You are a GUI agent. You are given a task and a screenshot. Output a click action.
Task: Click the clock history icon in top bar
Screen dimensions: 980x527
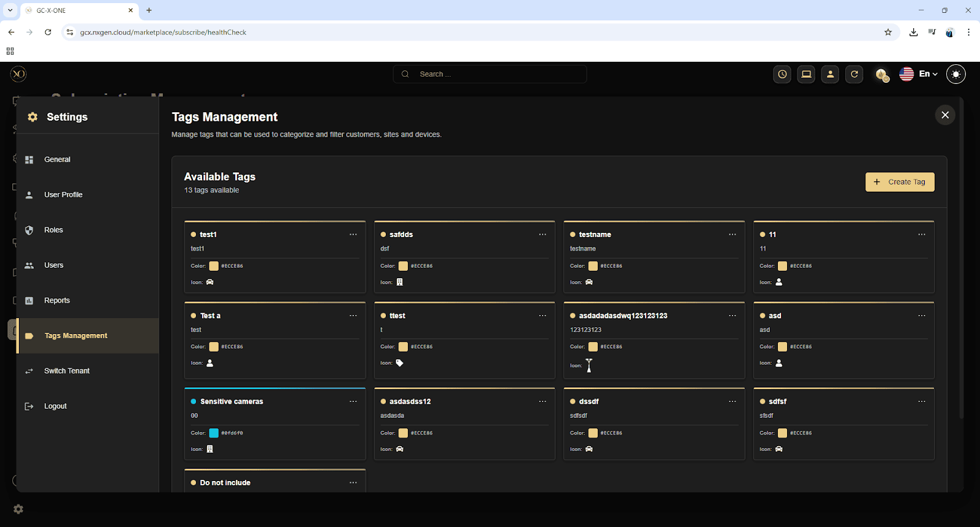[782, 74]
